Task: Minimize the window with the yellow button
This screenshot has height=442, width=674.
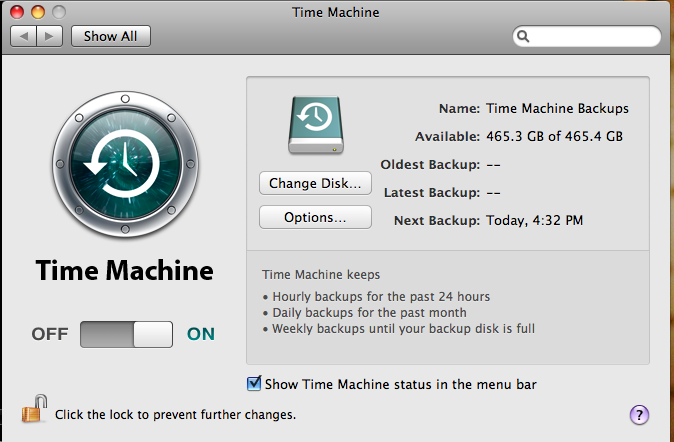Action: click(x=38, y=12)
